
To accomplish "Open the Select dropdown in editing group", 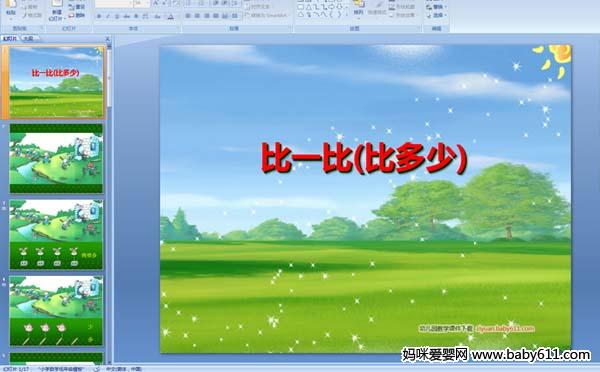I will [437, 15].
